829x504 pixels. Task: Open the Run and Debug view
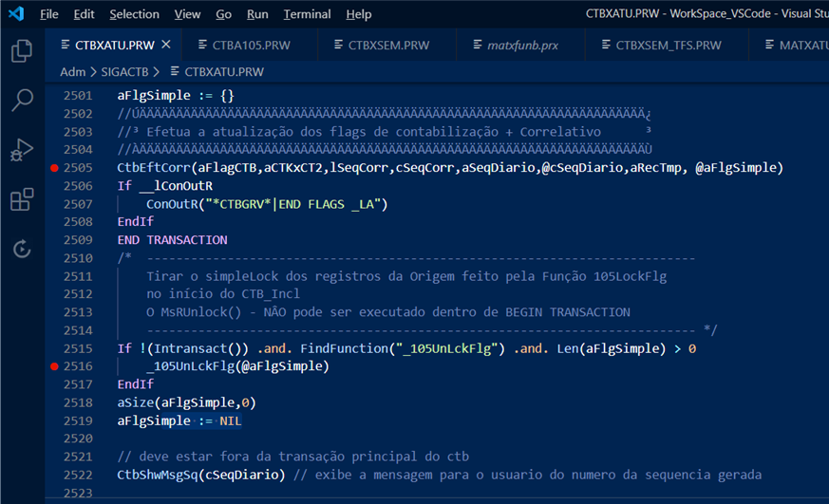21,150
